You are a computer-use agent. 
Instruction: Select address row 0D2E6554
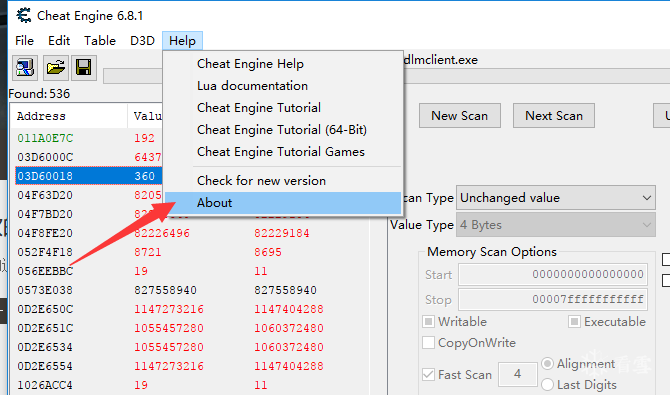(x=45, y=366)
